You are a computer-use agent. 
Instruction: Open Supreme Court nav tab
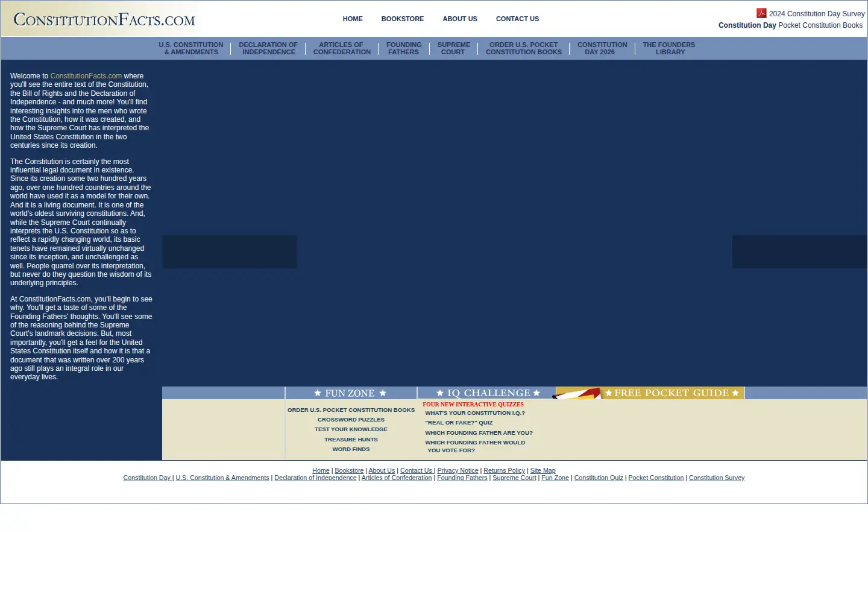tap(453, 48)
